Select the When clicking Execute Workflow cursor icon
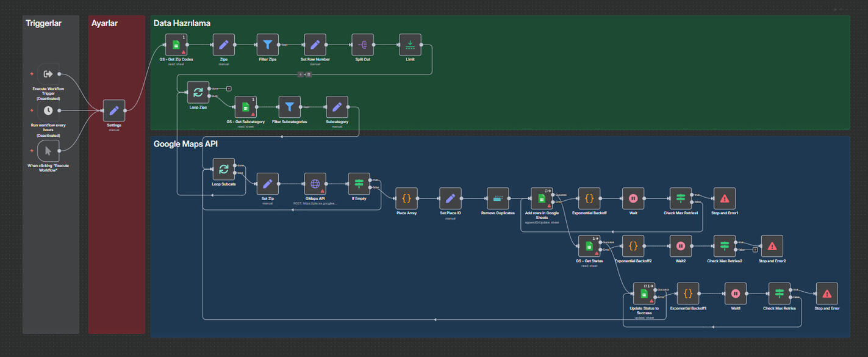The image size is (868, 357). point(48,151)
